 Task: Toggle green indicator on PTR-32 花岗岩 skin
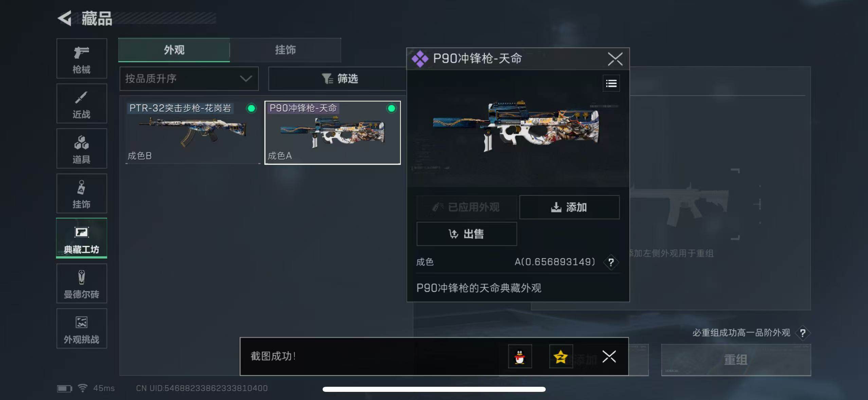(251, 108)
